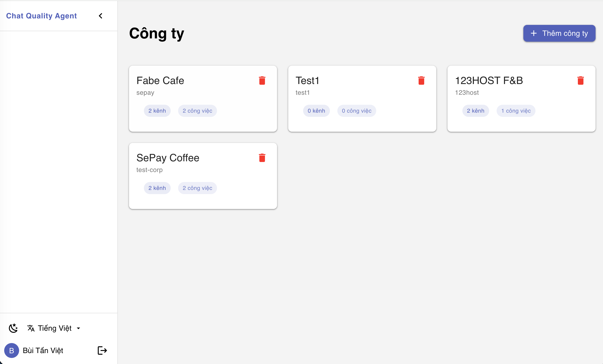Click the translate language icon
This screenshot has height=364, width=603.
(31, 328)
